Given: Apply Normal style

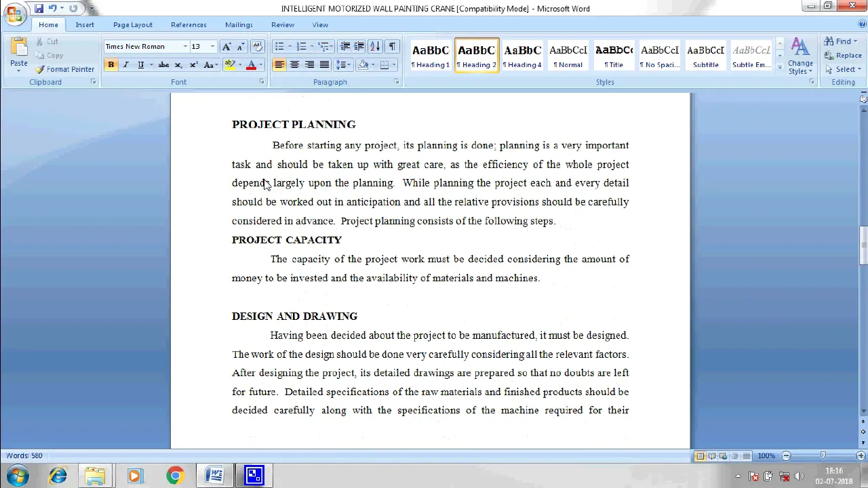Looking at the screenshot, I should click(568, 56).
